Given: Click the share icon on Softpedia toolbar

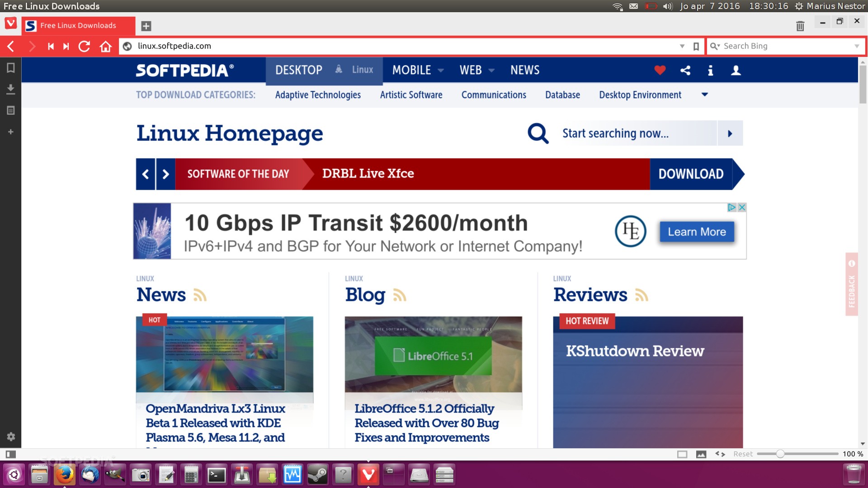Looking at the screenshot, I should tap(685, 70).
